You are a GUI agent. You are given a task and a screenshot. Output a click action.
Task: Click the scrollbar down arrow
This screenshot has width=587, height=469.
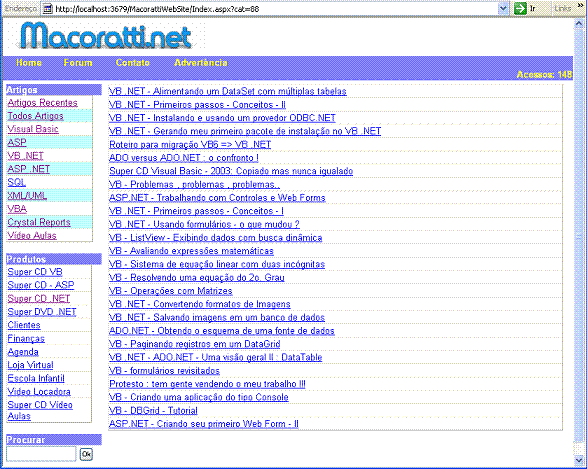coord(579,459)
